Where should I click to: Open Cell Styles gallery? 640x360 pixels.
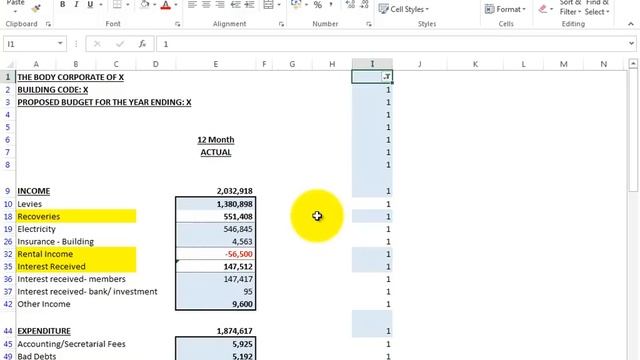404,9
